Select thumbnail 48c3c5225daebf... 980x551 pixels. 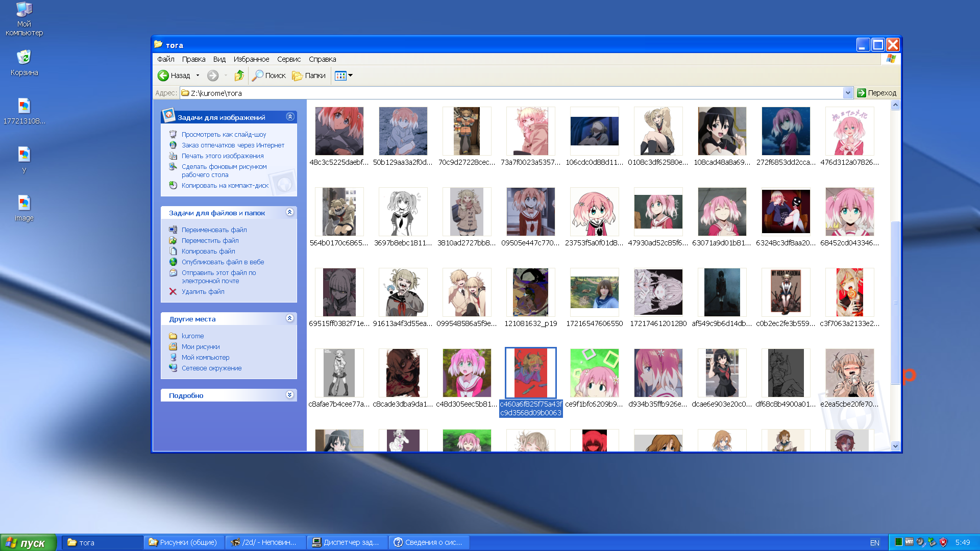click(x=339, y=131)
